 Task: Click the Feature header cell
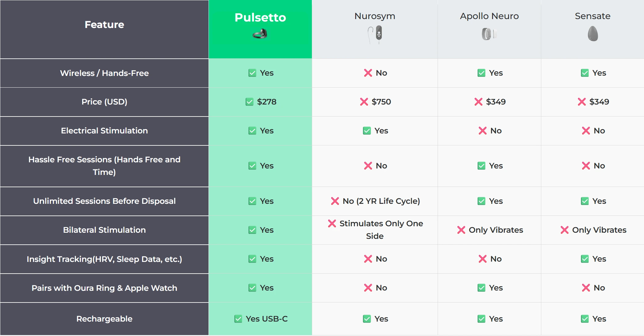tap(104, 25)
